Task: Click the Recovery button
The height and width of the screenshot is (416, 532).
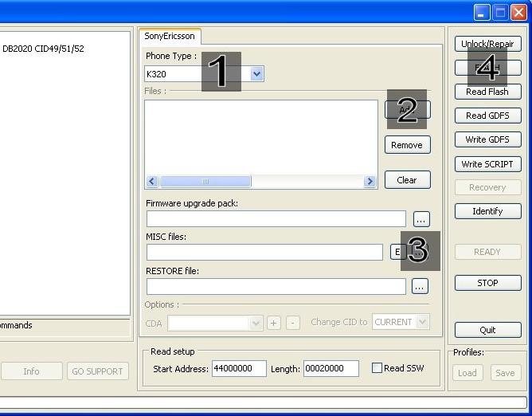Action: point(488,187)
